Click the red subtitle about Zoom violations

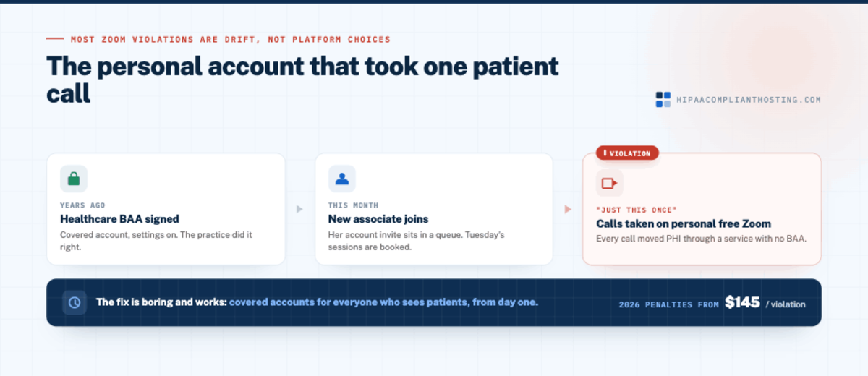tap(231, 39)
